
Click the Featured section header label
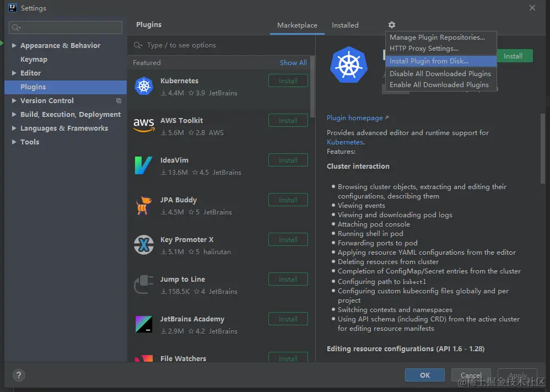[147, 62]
